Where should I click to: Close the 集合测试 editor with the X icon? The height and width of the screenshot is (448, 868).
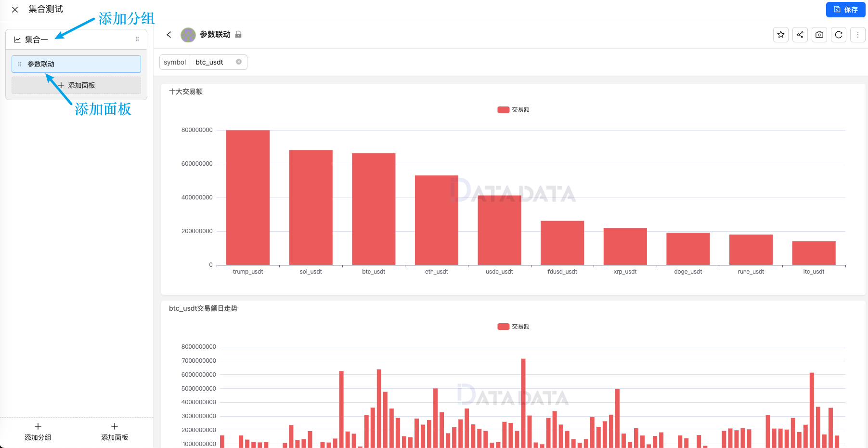[15, 10]
